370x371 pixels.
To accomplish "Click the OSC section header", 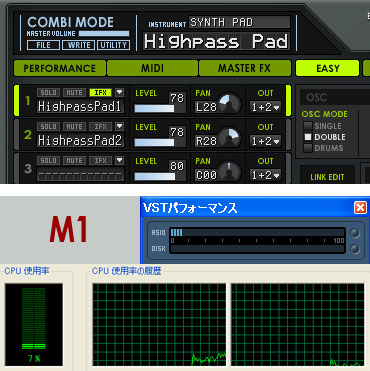I will tap(335, 97).
